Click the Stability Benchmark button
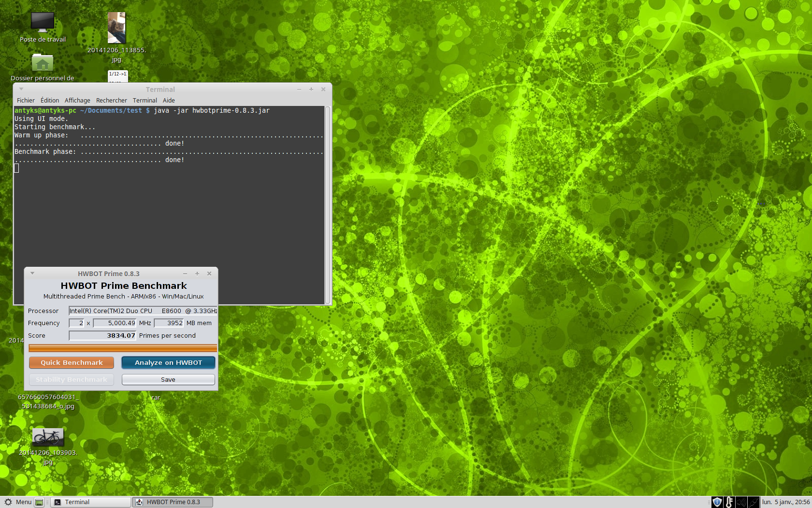 pos(72,379)
